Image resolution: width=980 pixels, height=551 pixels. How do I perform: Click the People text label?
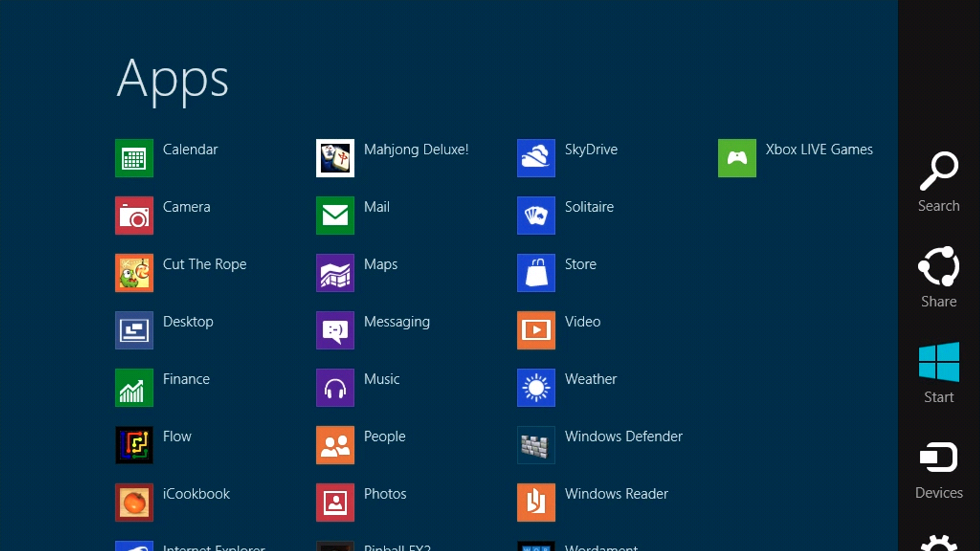point(385,437)
